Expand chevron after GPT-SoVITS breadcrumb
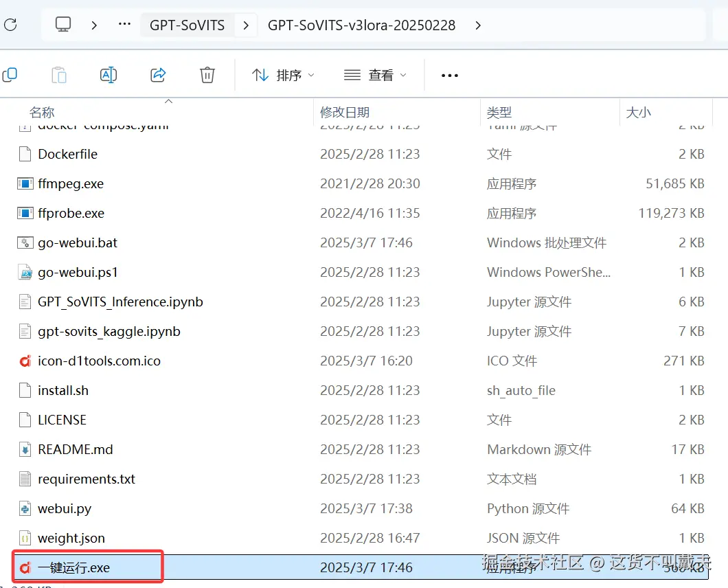 [x=246, y=25]
